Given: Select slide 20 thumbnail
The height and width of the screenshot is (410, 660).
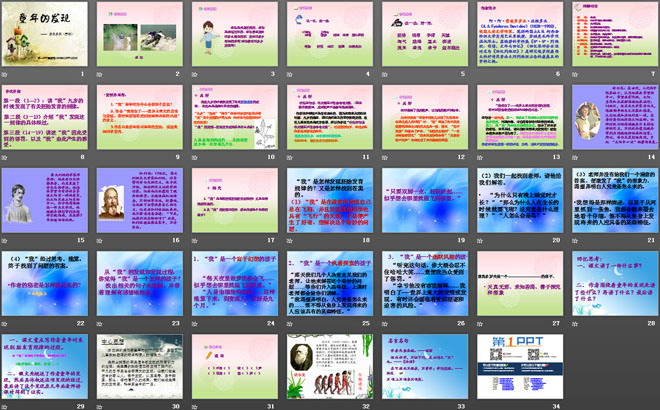Looking at the screenshot, I should click(520, 200).
